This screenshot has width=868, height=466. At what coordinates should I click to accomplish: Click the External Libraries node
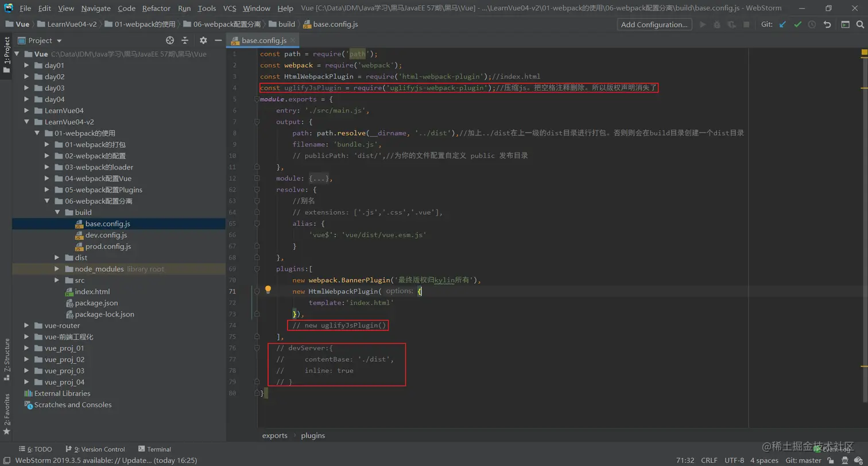(62, 394)
